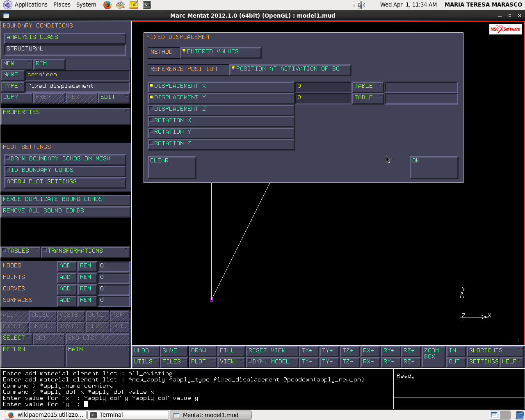Switch to wikipaom2015 Firefox taskbar window
The height and width of the screenshot is (420, 525).
(x=46, y=415)
